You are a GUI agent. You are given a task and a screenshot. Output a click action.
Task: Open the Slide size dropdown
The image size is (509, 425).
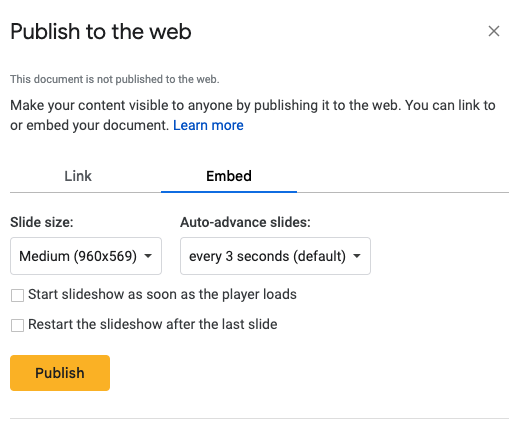(86, 256)
